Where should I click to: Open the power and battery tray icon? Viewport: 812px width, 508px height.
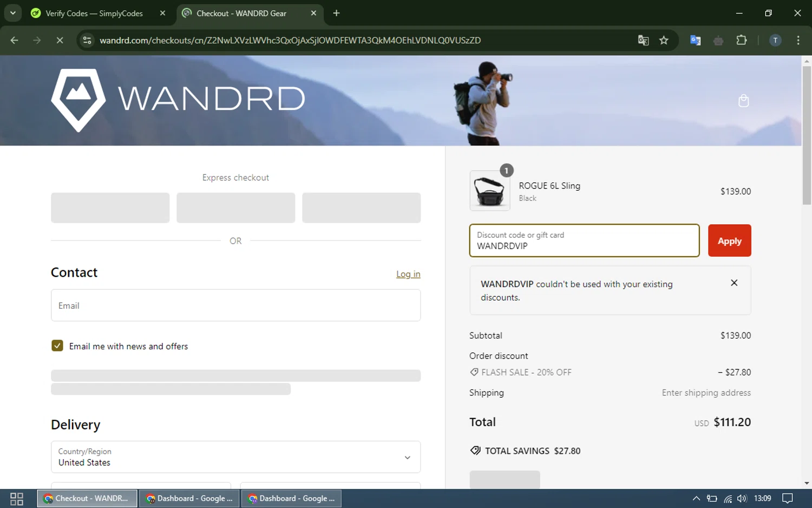[712, 498]
